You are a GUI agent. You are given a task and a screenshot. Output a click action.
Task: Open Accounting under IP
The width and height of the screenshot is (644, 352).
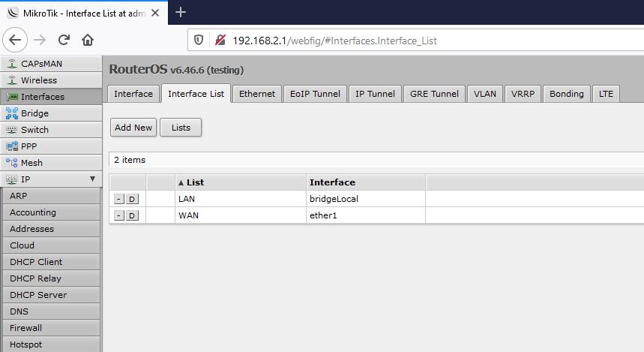pos(51,212)
